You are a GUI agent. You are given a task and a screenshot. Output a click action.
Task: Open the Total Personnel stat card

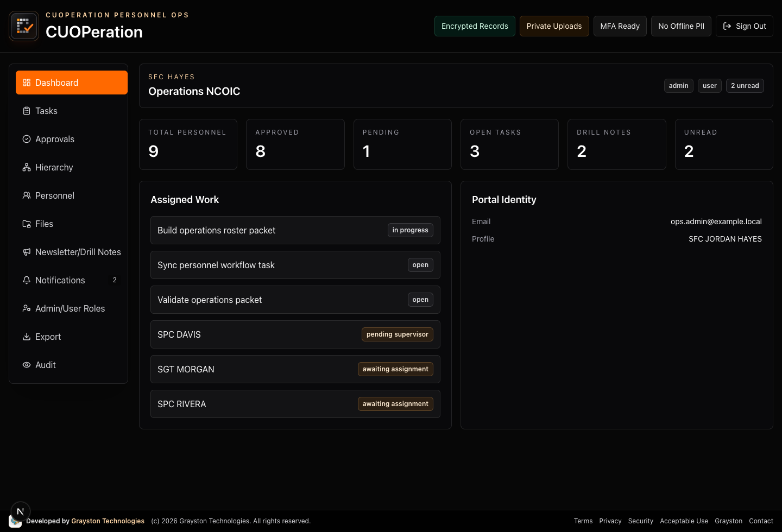(x=188, y=144)
